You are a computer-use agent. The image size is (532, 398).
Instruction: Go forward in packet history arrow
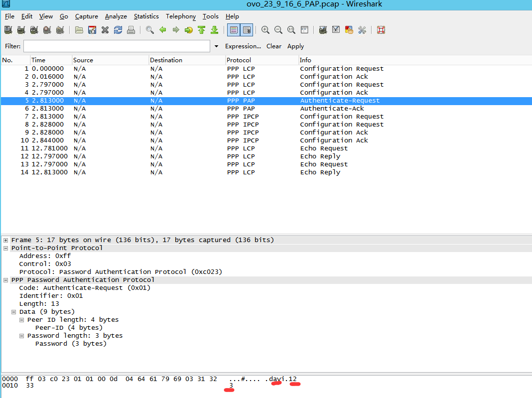[176, 30]
